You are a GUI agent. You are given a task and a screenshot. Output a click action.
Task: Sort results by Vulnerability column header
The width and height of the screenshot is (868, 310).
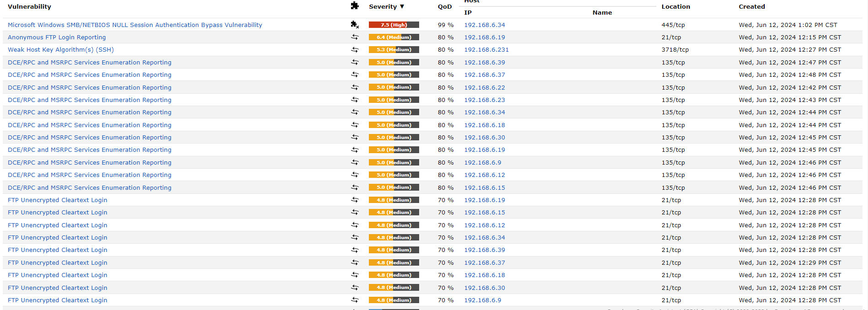(x=29, y=6)
